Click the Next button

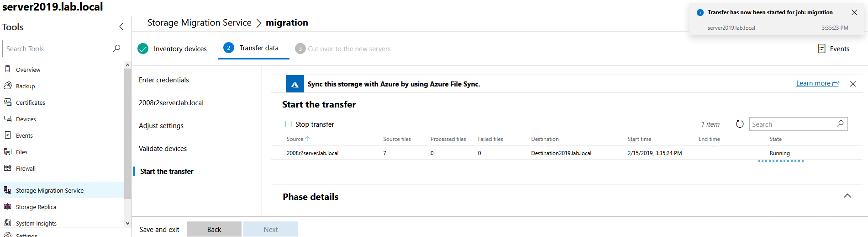pos(271,229)
